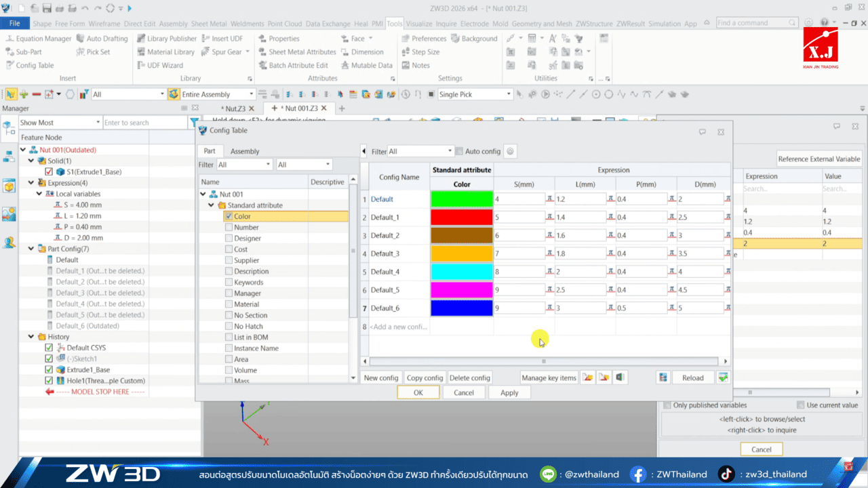Click the L(mm) field for Default_3
The width and height of the screenshot is (868, 488).
coord(580,254)
